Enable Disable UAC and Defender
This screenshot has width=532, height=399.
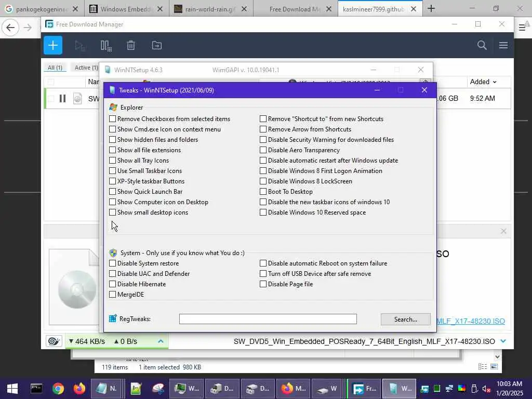click(x=112, y=273)
